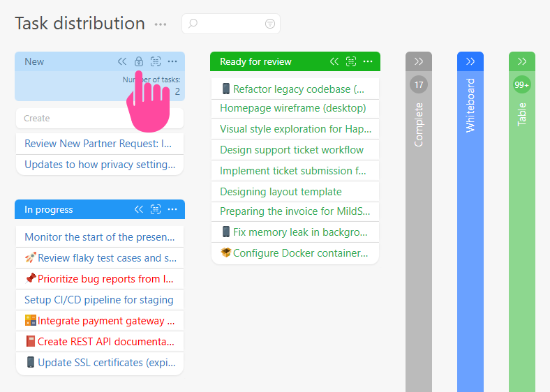Image resolution: width=550 pixels, height=392 pixels.
Task: Expand the Complete column
Action: pos(419,61)
